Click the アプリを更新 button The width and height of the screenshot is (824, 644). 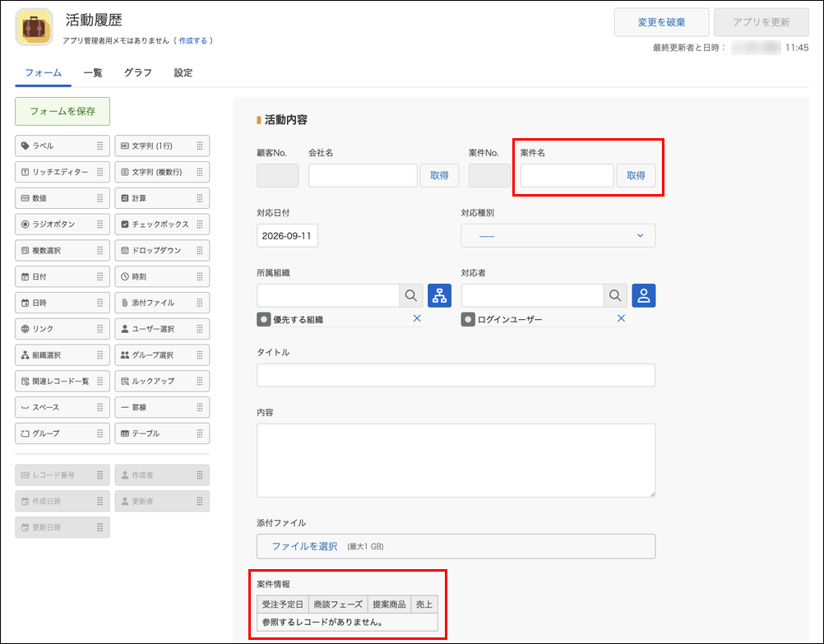point(762,22)
